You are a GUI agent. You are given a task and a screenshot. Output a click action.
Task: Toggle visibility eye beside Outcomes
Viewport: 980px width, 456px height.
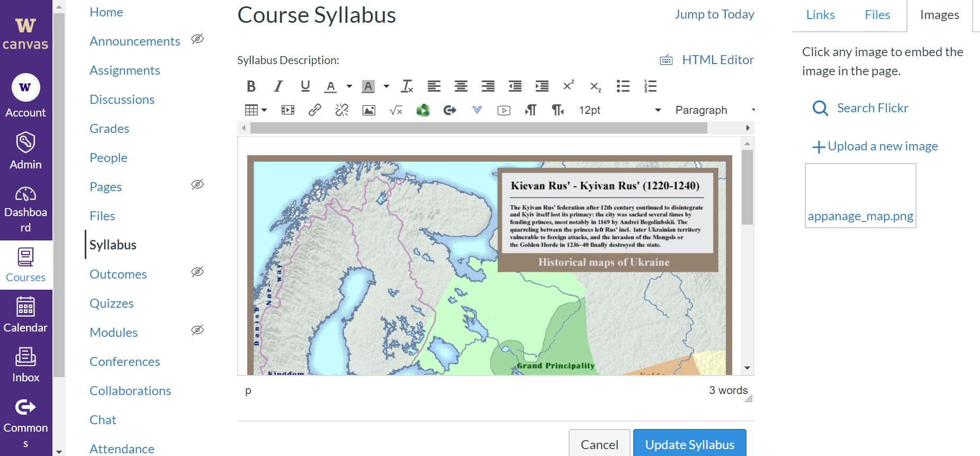[x=197, y=272]
